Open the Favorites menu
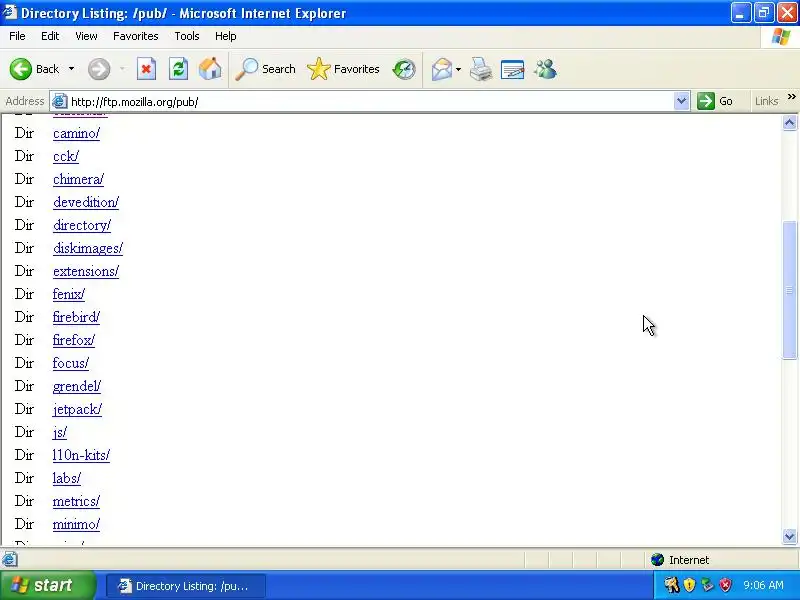The width and height of the screenshot is (800, 600). 136,36
